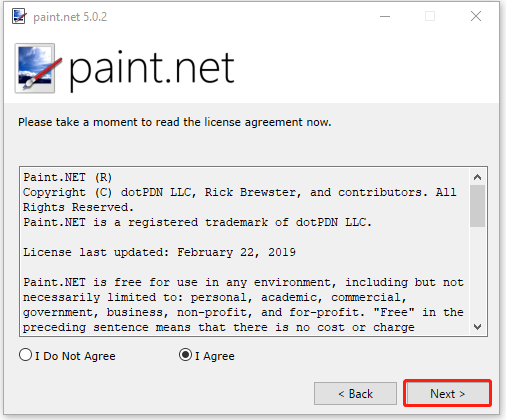Viewport: 506px width, 420px height.
Task: Click the license scrollbar up arrow
Action: (477, 177)
